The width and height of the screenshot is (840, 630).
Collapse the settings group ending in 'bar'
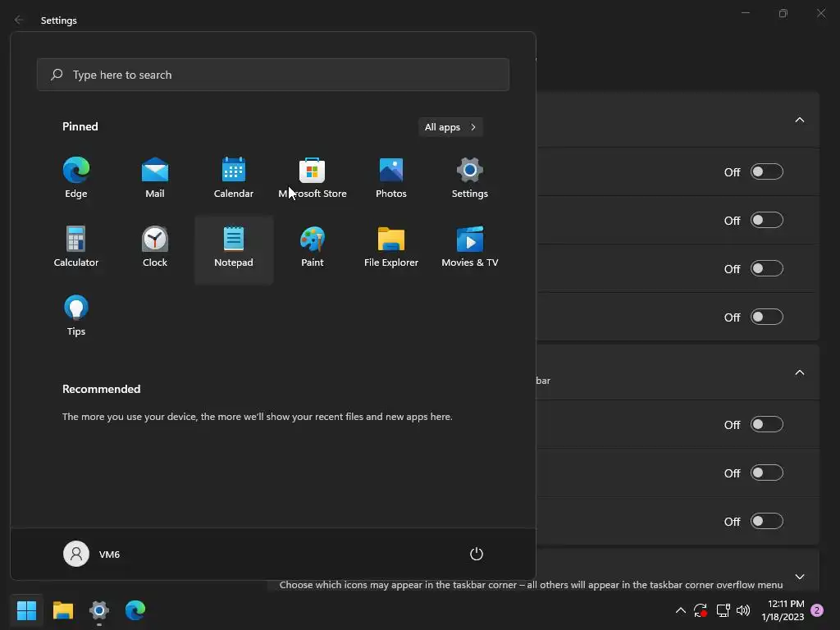[x=799, y=373]
